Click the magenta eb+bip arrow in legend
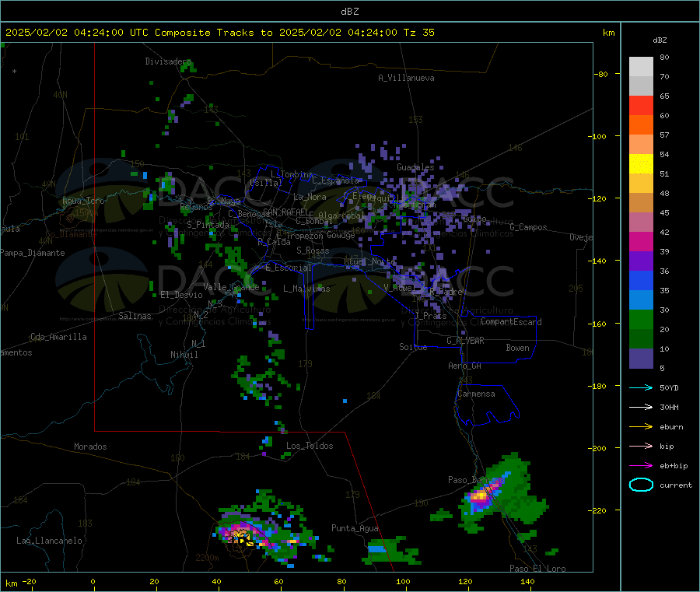This screenshot has height=592, width=700. pos(641,466)
